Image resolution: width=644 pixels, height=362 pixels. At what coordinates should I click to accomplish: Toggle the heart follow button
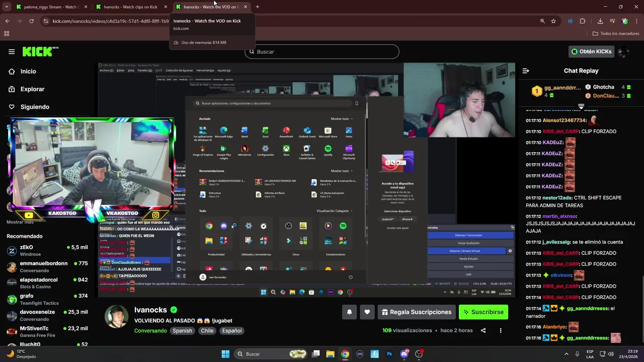click(x=367, y=312)
